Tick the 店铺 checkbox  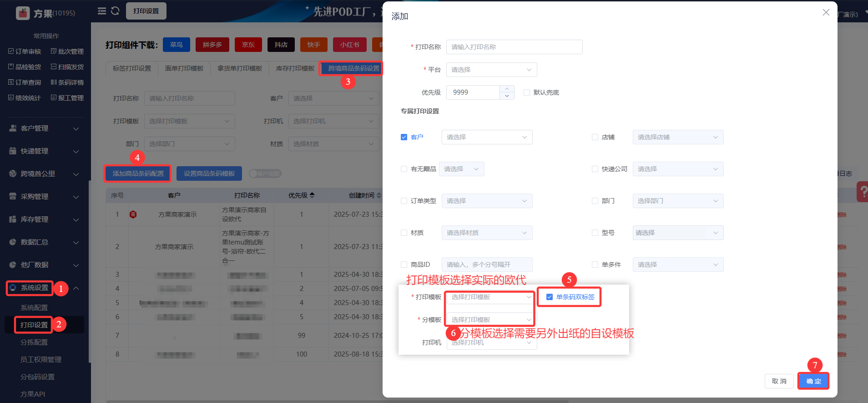tap(595, 137)
